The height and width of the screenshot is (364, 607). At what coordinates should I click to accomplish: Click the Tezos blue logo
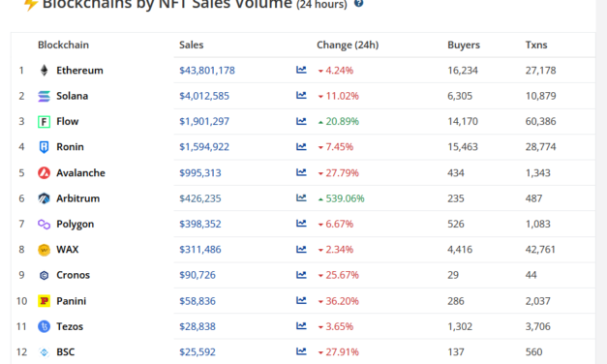point(45,326)
